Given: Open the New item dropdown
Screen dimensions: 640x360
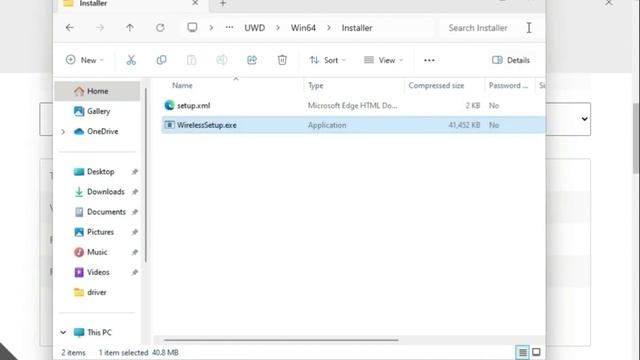Looking at the screenshot, I should pyautogui.click(x=85, y=60).
